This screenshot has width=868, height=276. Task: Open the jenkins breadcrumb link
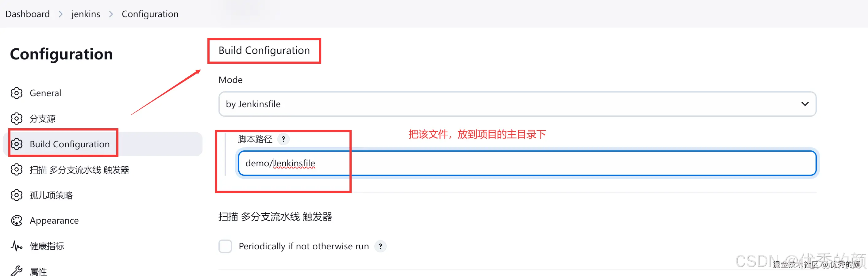tap(86, 14)
